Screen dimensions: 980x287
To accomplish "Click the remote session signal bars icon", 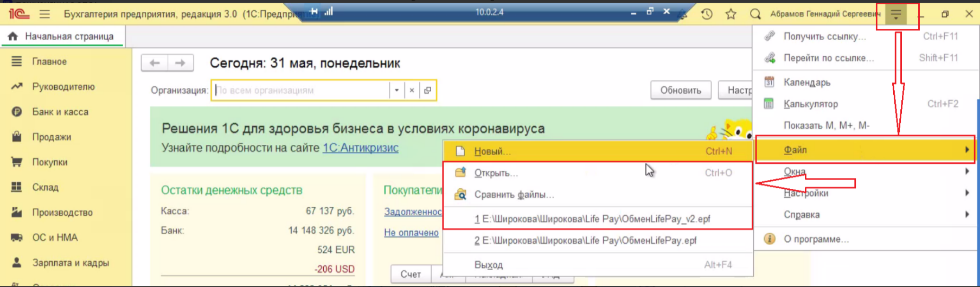I will [329, 11].
